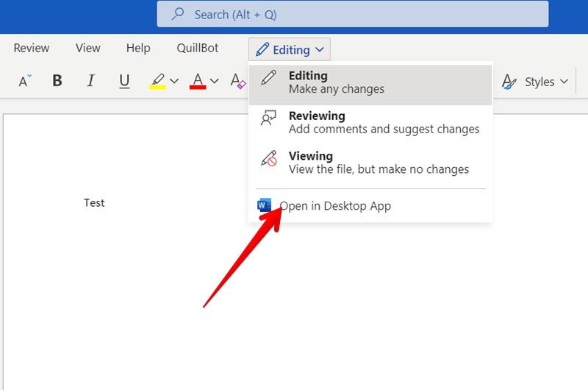Viewport: 588px width, 390px height.
Task: Expand the Styles dropdown
Action: (x=564, y=82)
